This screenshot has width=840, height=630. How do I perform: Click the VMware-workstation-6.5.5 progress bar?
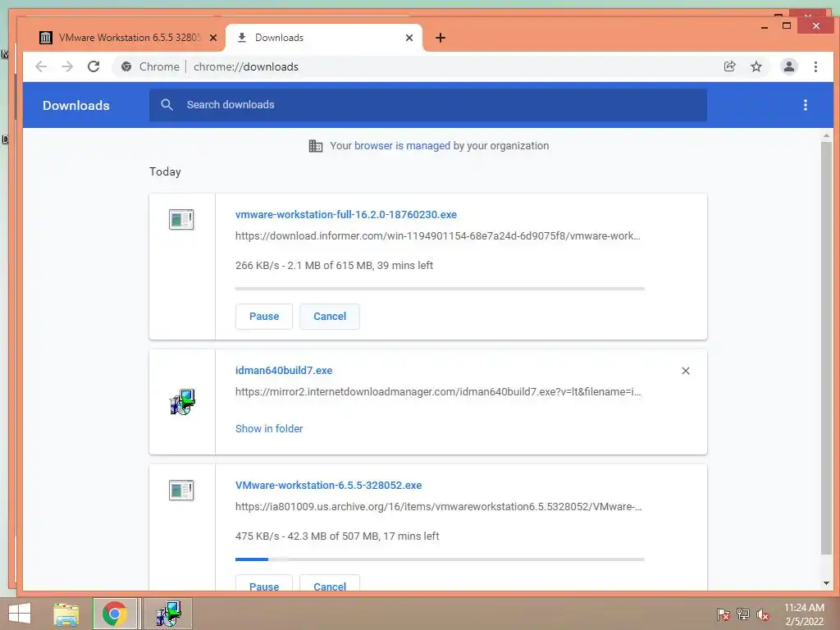440,559
